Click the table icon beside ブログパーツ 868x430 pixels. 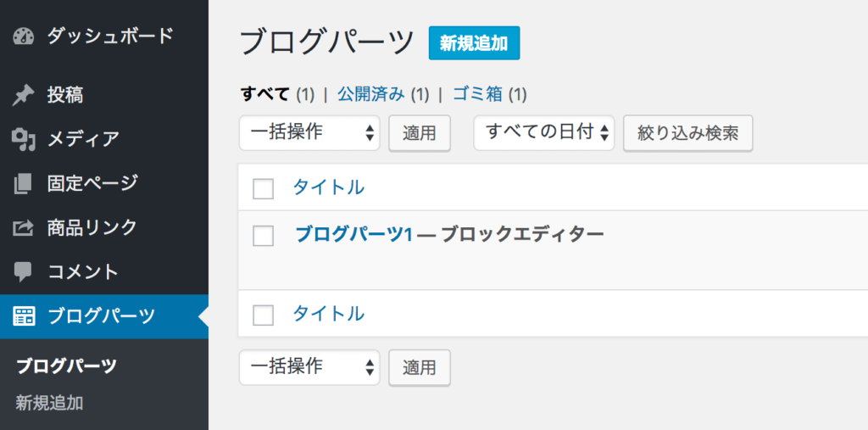pos(24,316)
